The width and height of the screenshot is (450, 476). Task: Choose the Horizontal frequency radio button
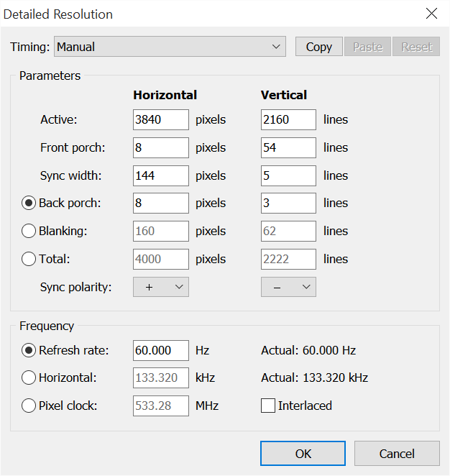point(29,377)
